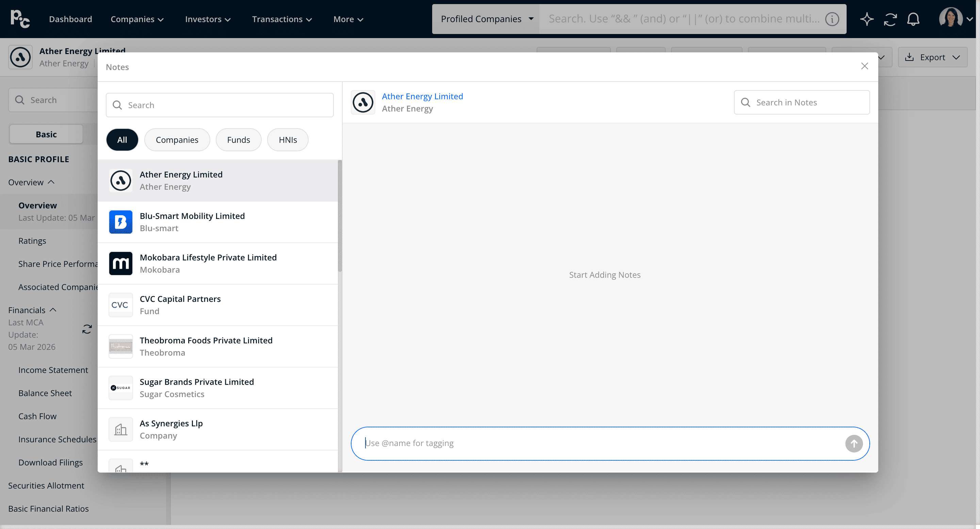Select Ather Energy Limited in list
The height and width of the screenshot is (529, 980).
coord(218,181)
